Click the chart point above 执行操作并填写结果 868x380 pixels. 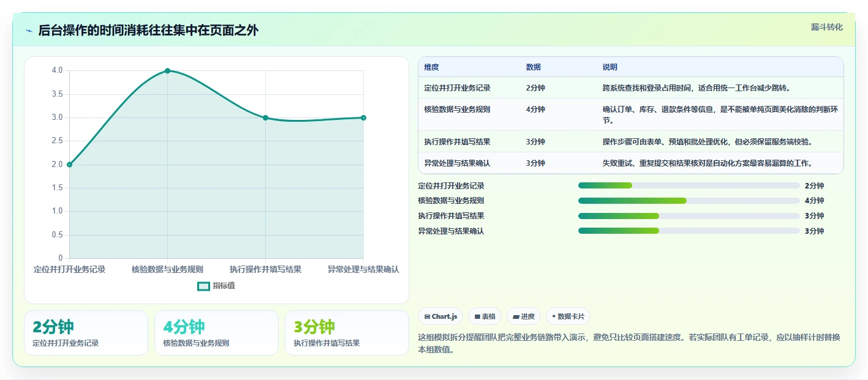coord(265,117)
